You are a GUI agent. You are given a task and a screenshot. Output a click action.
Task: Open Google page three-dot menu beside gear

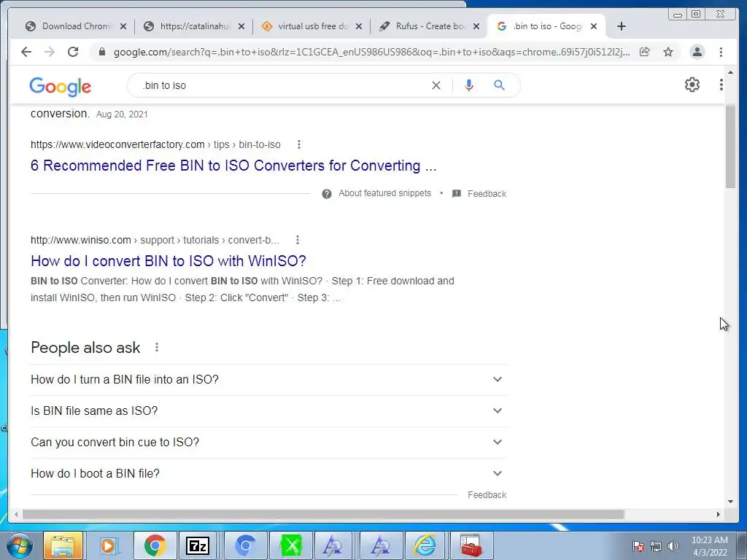tap(721, 85)
